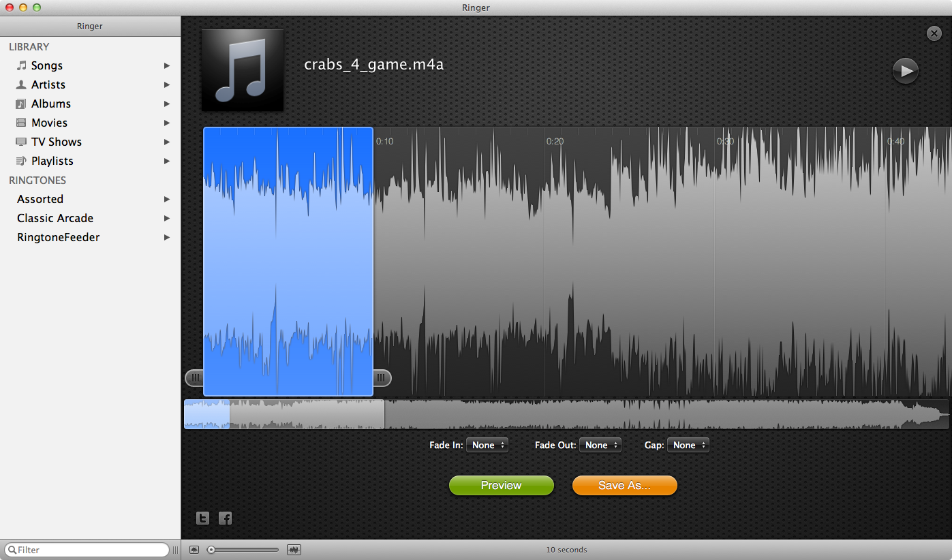
Task: Click the right selection trim handle
Action: pyautogui.click(x=382, y=377)
